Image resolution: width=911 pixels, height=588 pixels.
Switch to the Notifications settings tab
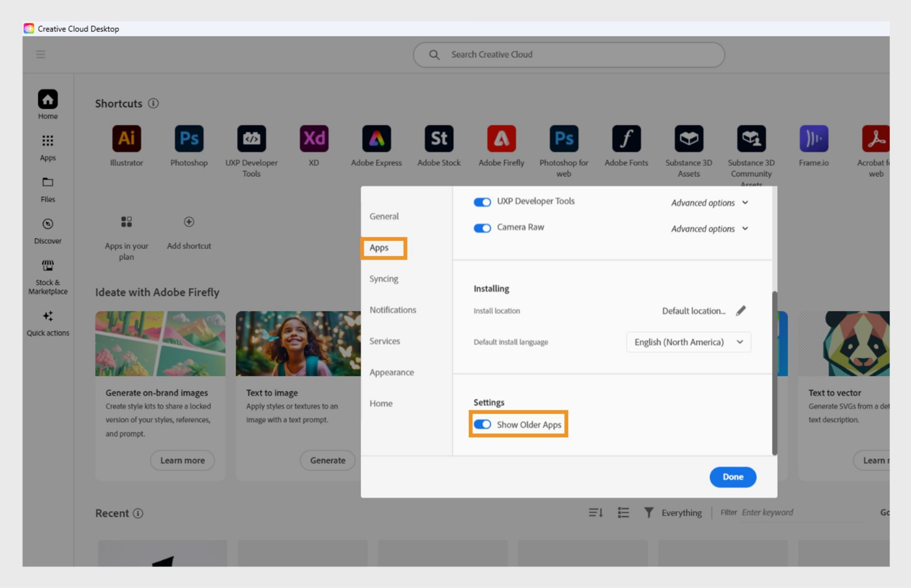tap(393, 310)
